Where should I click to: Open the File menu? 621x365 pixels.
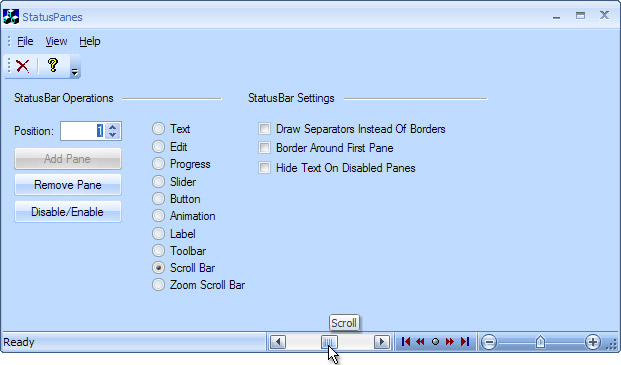coord(25,41)
